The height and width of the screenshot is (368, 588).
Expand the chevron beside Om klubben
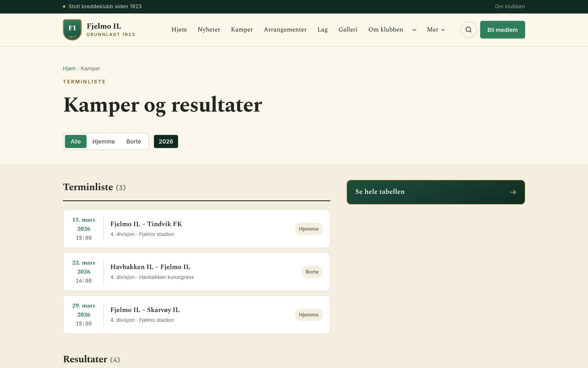(414, 30)
